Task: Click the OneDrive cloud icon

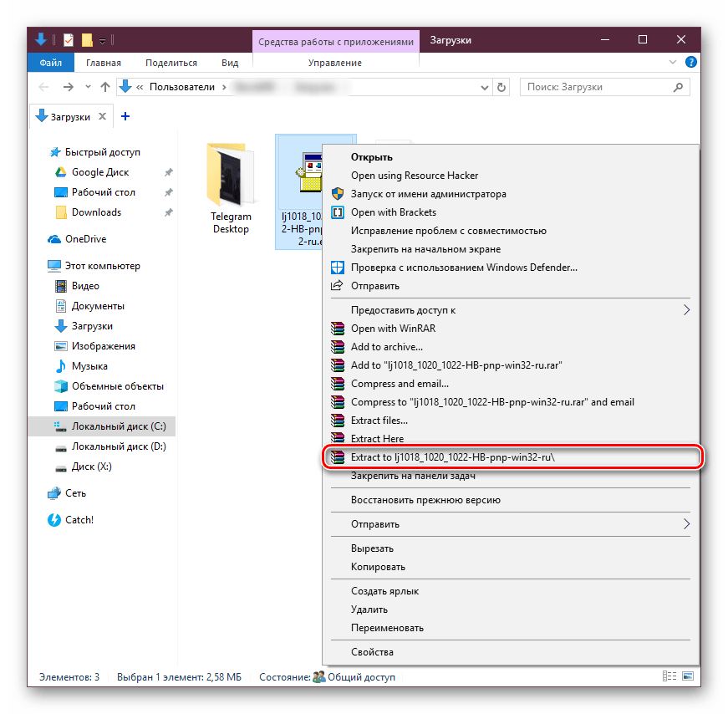Action: click(55, 239)
